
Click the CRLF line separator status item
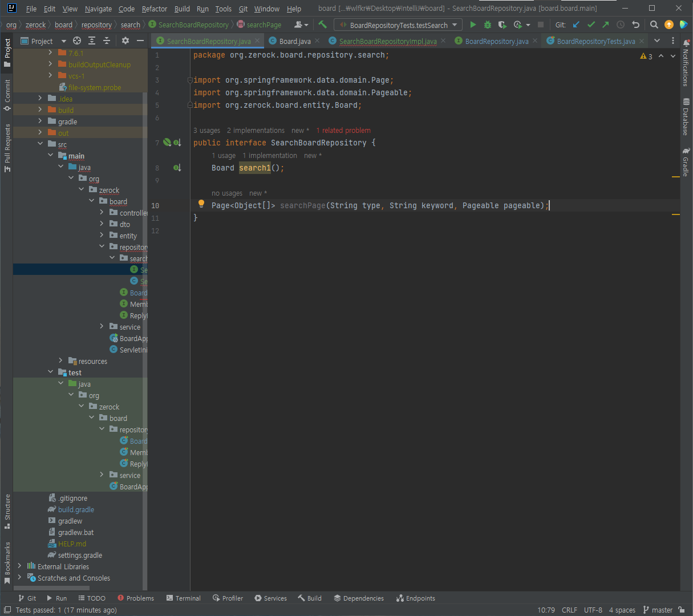coord(569,610)
